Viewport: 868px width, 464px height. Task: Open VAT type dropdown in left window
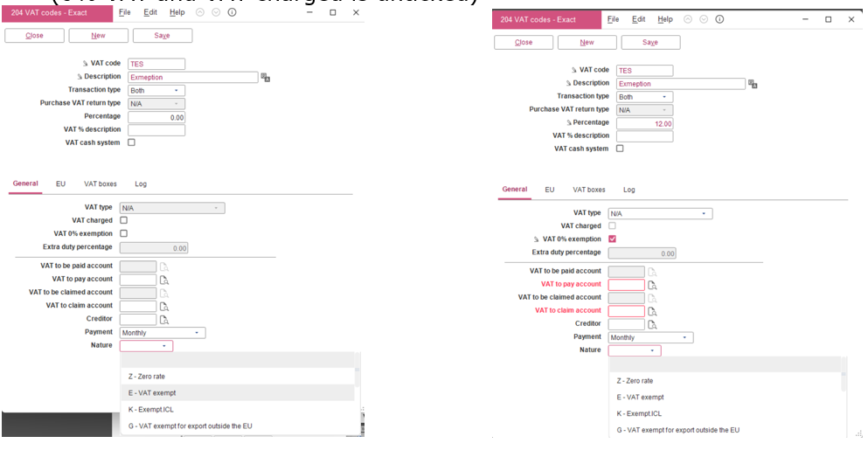point(172,208)
